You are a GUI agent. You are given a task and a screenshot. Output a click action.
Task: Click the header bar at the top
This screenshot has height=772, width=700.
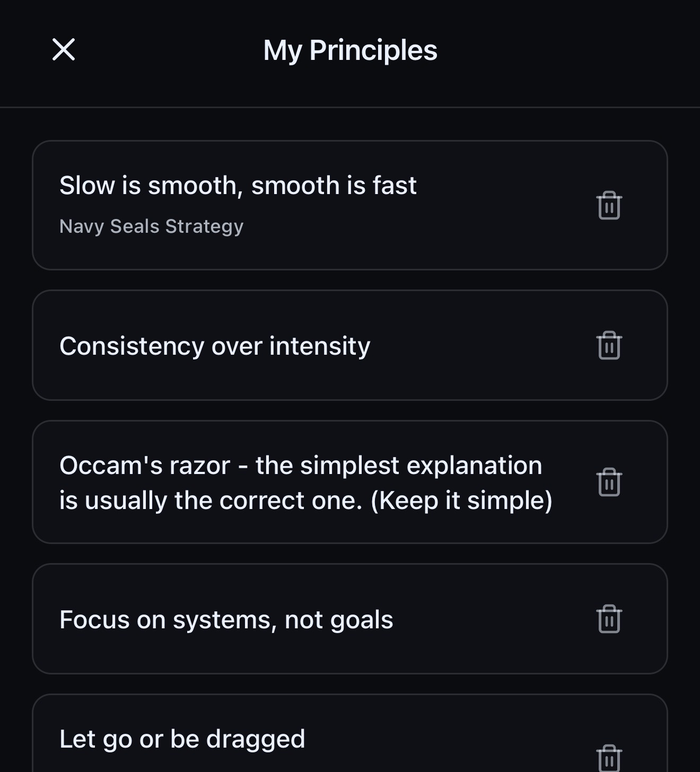tap(351, 53)
